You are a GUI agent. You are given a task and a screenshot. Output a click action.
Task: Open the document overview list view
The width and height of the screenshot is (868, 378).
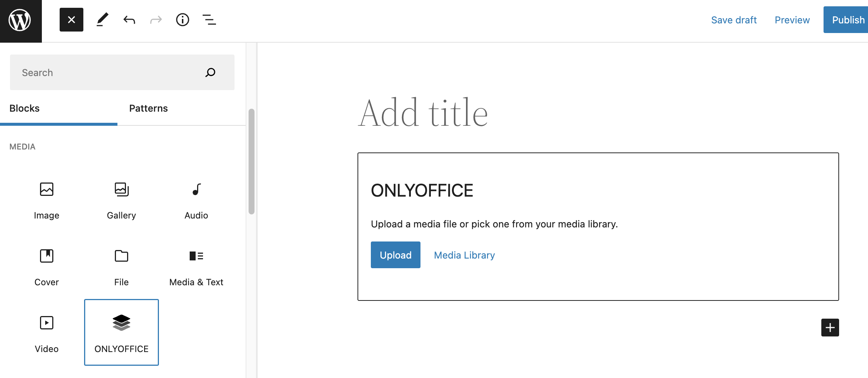[x=209, y=20]
